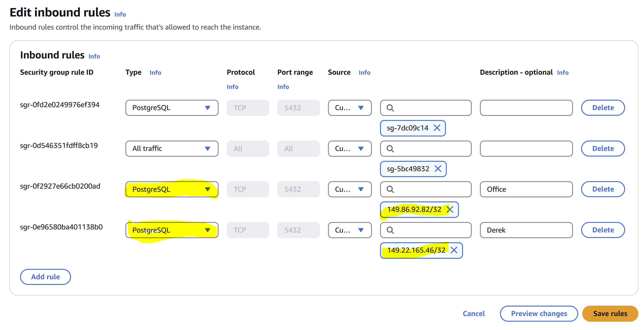Click search icon in All traffic rule's source
The width and height of the screenshot is (644, 330).
pos(390,149)
